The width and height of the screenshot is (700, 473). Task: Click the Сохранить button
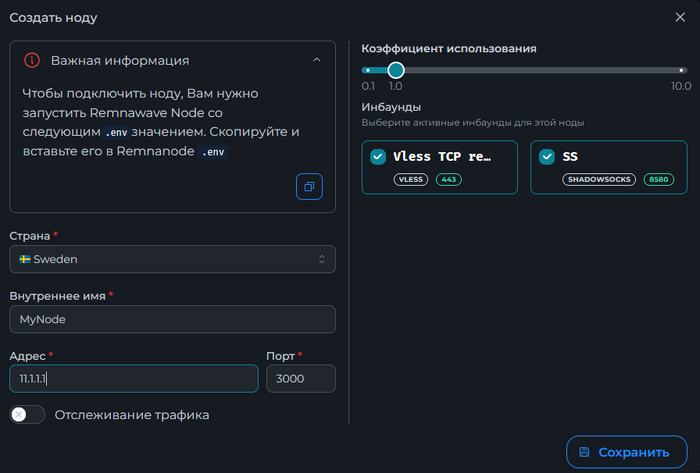tap(624, 452)
